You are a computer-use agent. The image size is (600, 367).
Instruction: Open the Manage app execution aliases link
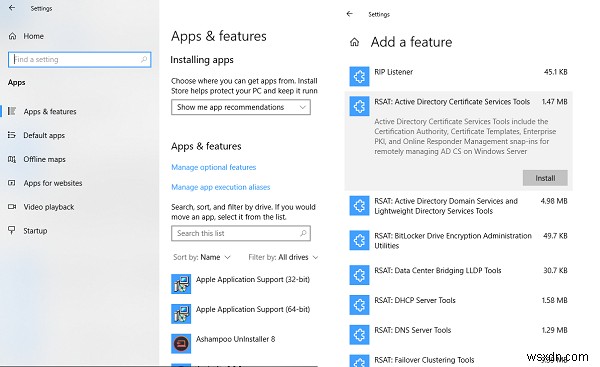pyautogui.click(x=221, y=187)
